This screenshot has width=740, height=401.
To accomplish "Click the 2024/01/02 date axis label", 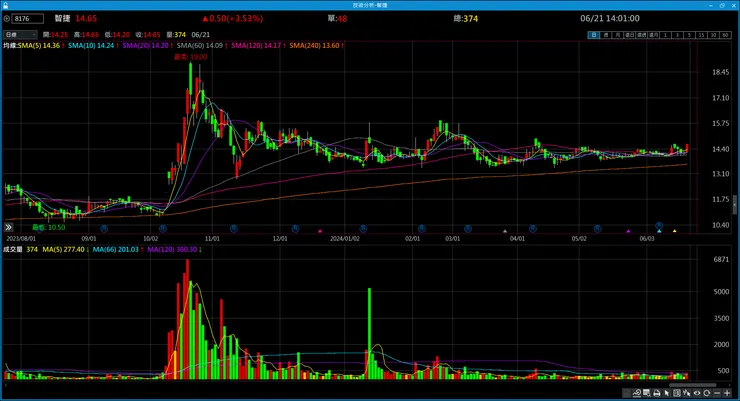I will 345,239.
